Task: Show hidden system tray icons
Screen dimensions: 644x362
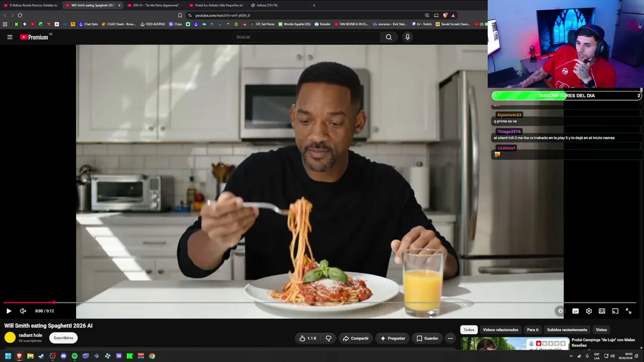Action: 571,356
